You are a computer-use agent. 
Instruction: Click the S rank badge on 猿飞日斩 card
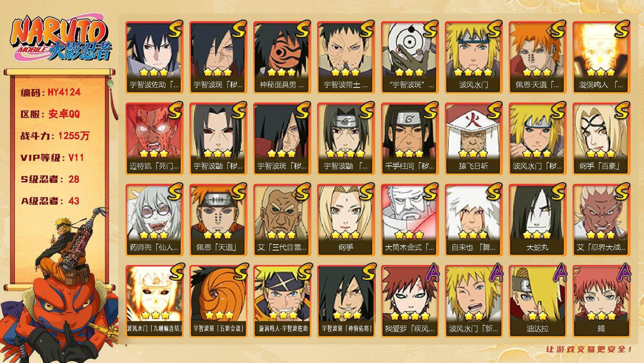pos(493,111)
